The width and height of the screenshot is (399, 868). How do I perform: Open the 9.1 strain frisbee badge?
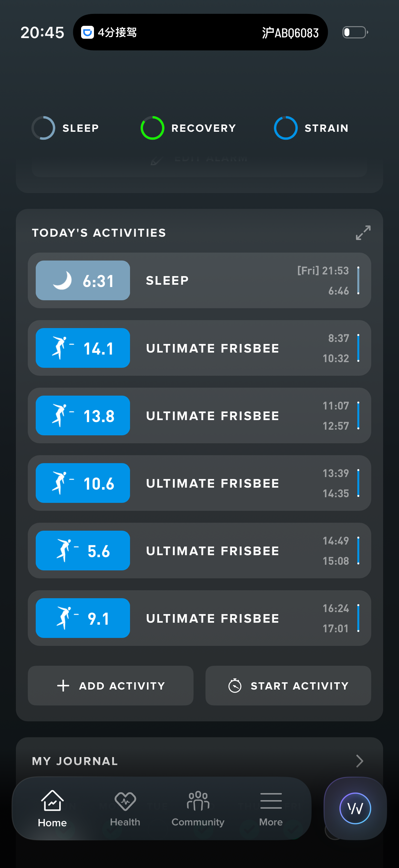tap(83, 618)
